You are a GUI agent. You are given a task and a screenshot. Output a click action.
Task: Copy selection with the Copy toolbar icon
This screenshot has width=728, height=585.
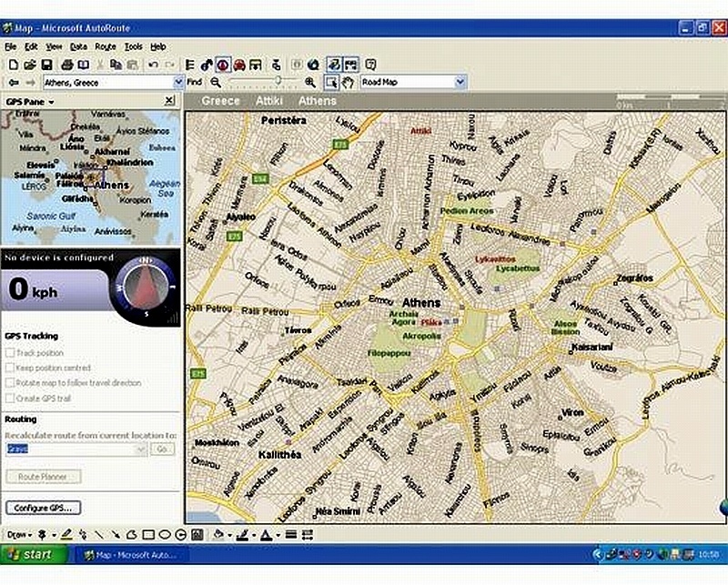116,65
